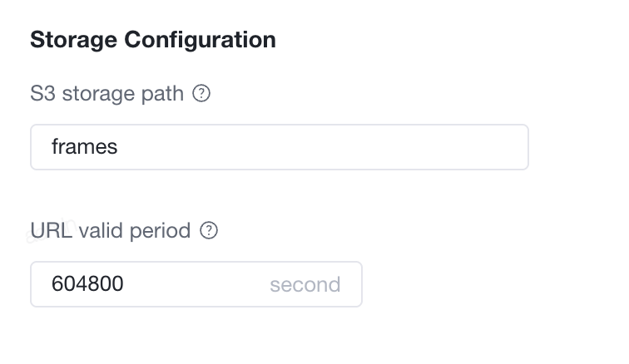Place cursor after 'frames' in path box
The image size is (629, 364).
tap(119, 147)
